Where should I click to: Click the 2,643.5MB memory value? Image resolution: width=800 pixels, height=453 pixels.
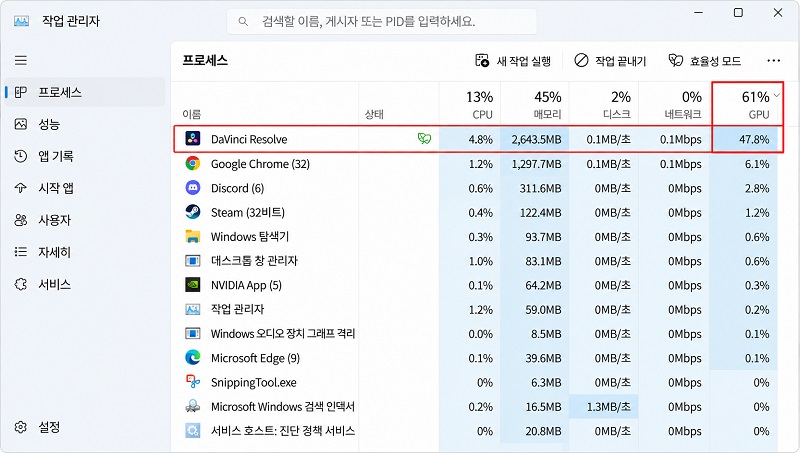(x=536, y=139)
